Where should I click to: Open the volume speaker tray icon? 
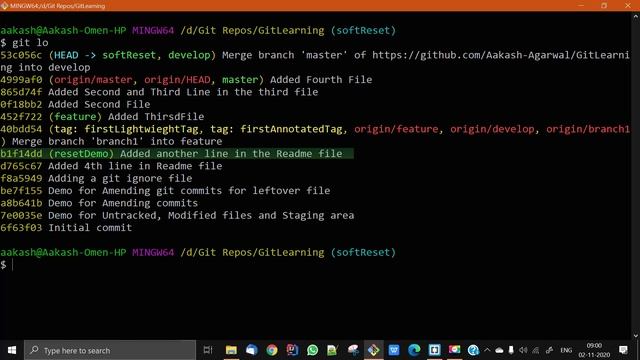coord(523,350)
